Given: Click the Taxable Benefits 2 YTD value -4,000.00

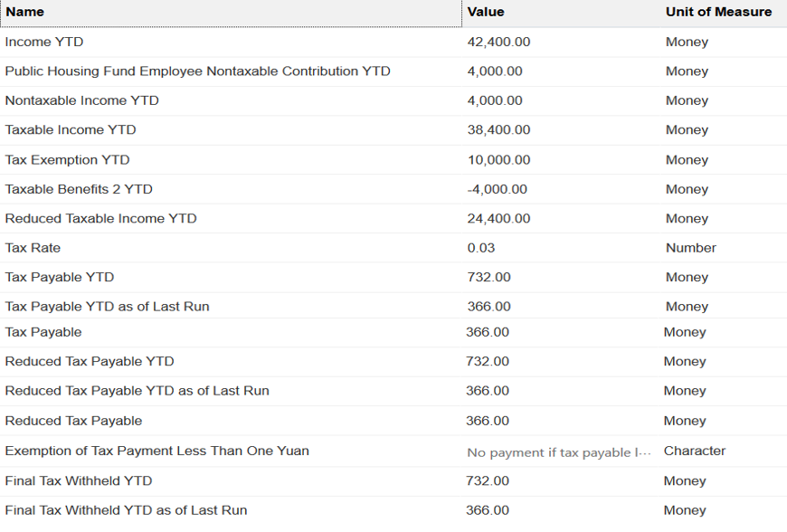Looking at the screenshot, I should pos(497,189).
